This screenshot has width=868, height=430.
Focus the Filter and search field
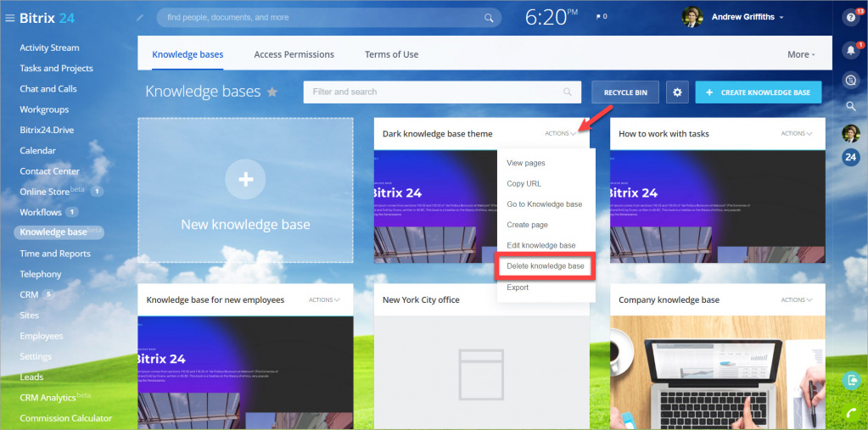pyautogui.click(x=442, y=92)
